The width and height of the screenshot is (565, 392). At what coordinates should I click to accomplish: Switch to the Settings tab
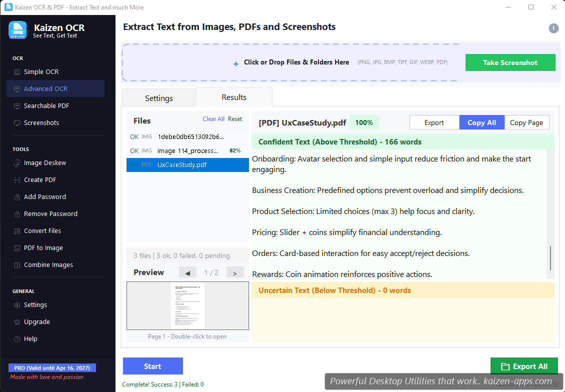158,97
